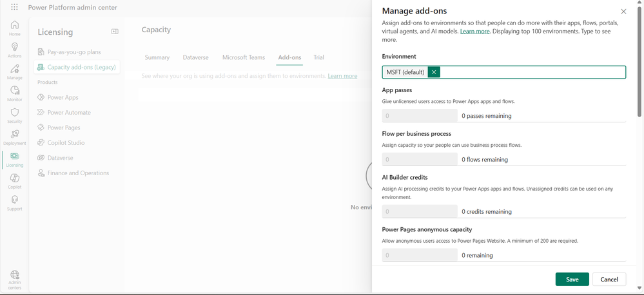This screenshot has height=295, width=644.
Task: Click the 'App passes' heading
Action: [x=397, y=90]
